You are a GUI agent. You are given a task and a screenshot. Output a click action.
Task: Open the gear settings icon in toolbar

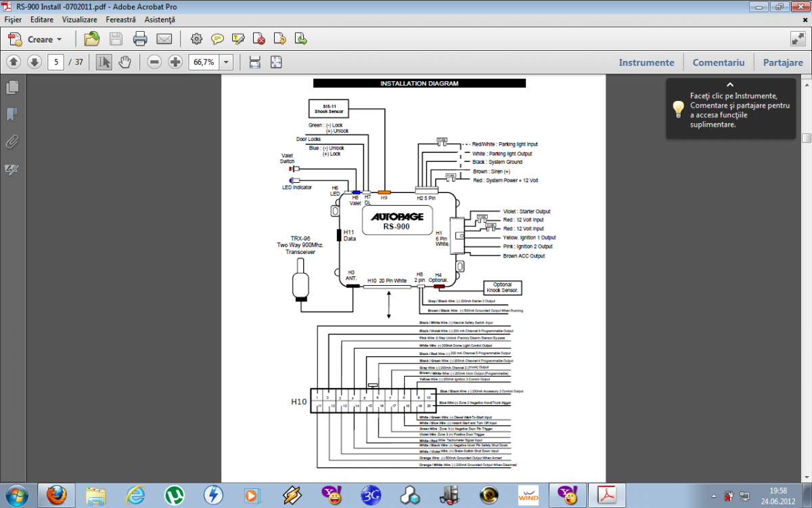point(196,39)
